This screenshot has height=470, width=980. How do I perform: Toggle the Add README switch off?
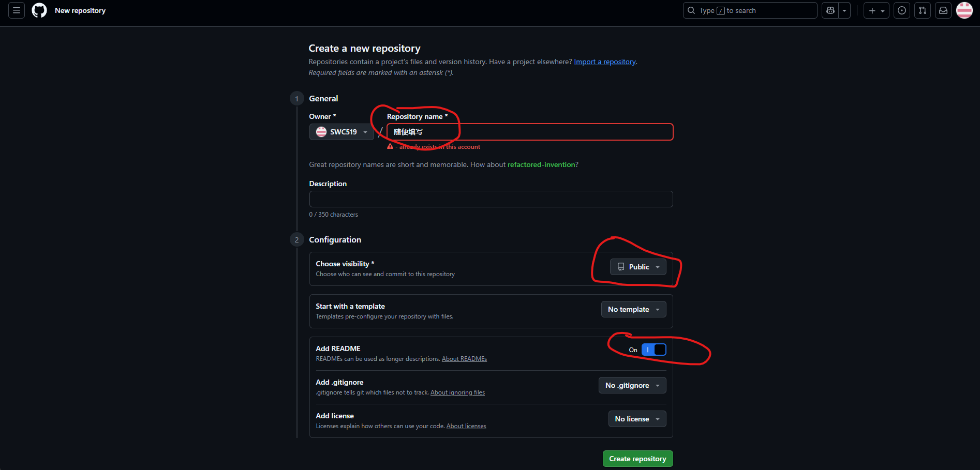click(x=654, y=350)
